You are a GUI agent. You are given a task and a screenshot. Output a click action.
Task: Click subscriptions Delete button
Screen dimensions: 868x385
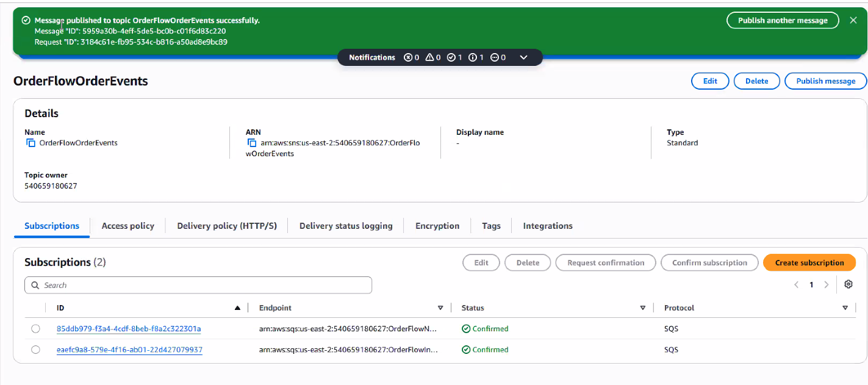point(528,263)
